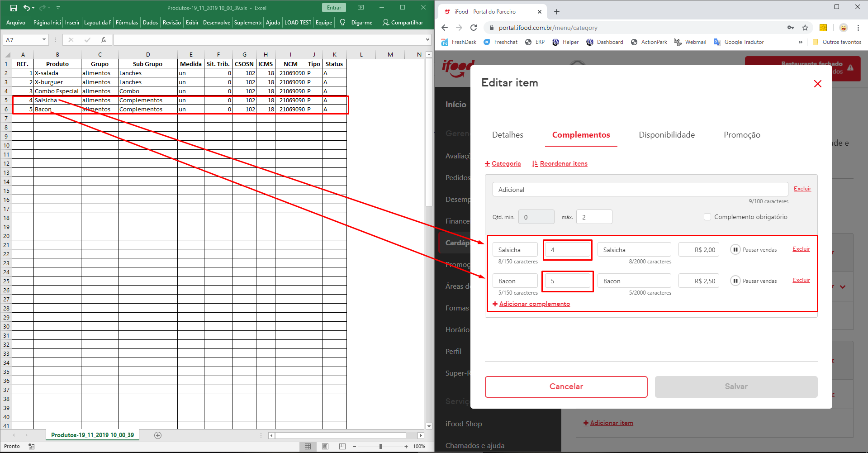The width and height of the screenshot is (868, 453).
Task: Click the Cancelar button
Action: point(566,386)
